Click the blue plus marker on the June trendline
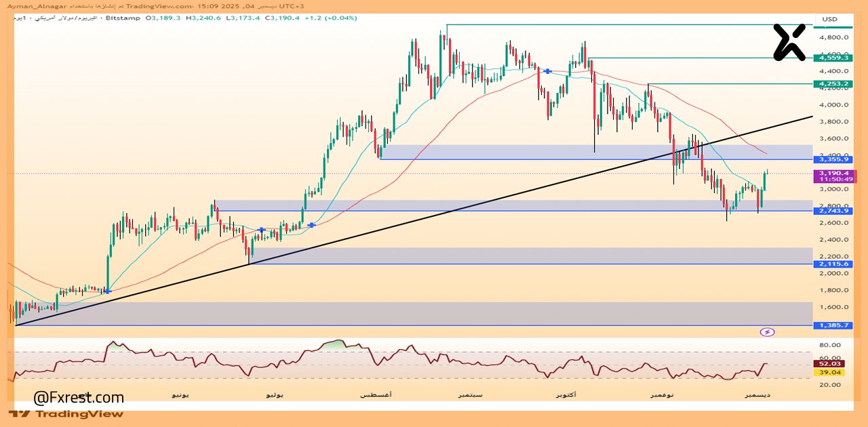The width and height of the screenshot is (868, 427). (x=106, y=291)
